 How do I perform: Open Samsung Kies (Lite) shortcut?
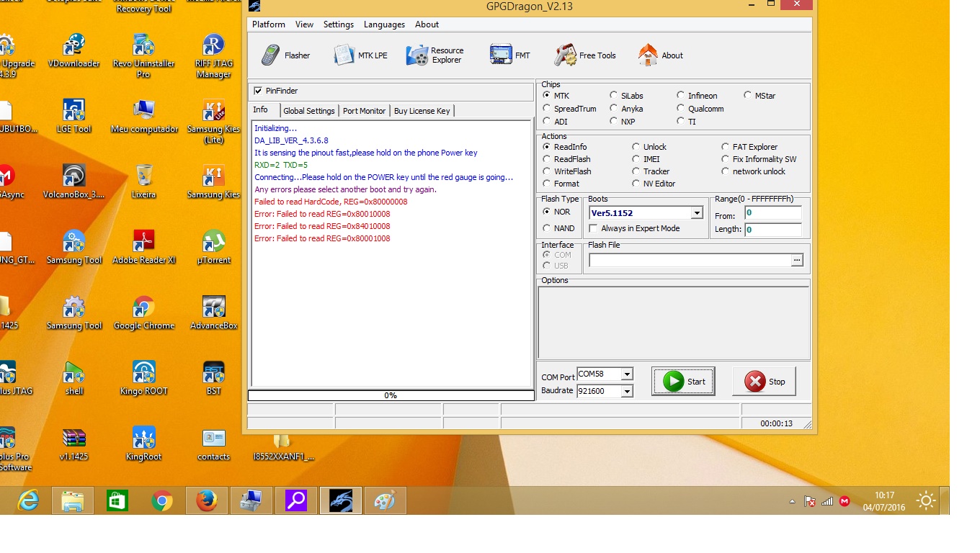[213, 121]
